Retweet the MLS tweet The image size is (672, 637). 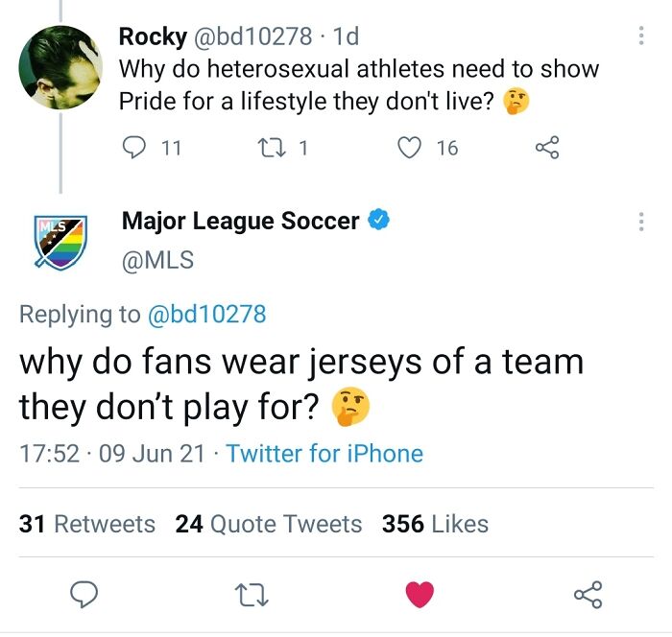click(x=253, y=596)
